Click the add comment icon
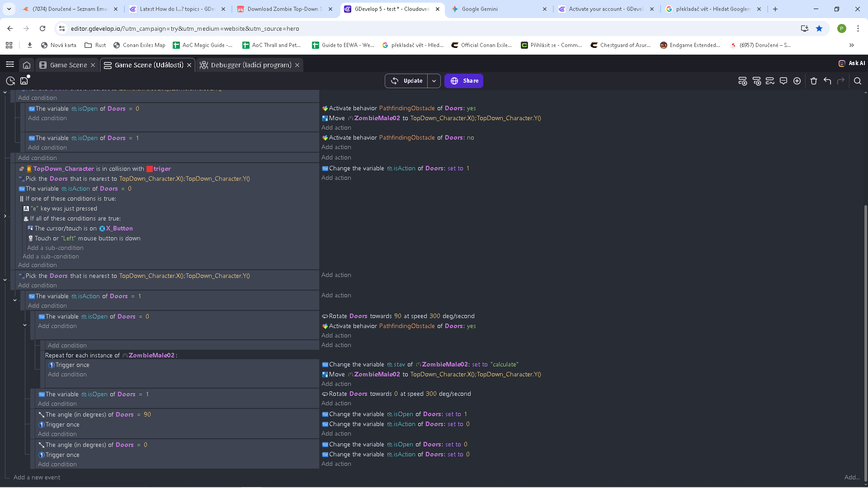Image resolution: width=868 pixels, height=488 pixels. [x=783, y=81]
